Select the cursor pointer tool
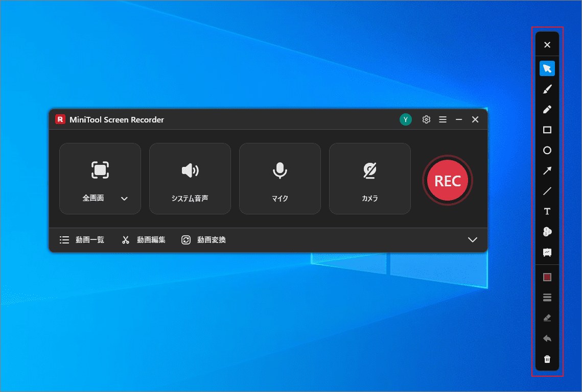The height and width of the screenshot is (392, 582). coord(547,68)
